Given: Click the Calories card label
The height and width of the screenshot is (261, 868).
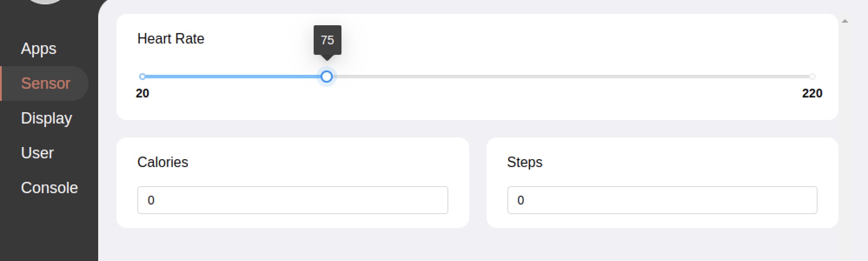Looking at the screenshot, I should click(x=162, y=162).
